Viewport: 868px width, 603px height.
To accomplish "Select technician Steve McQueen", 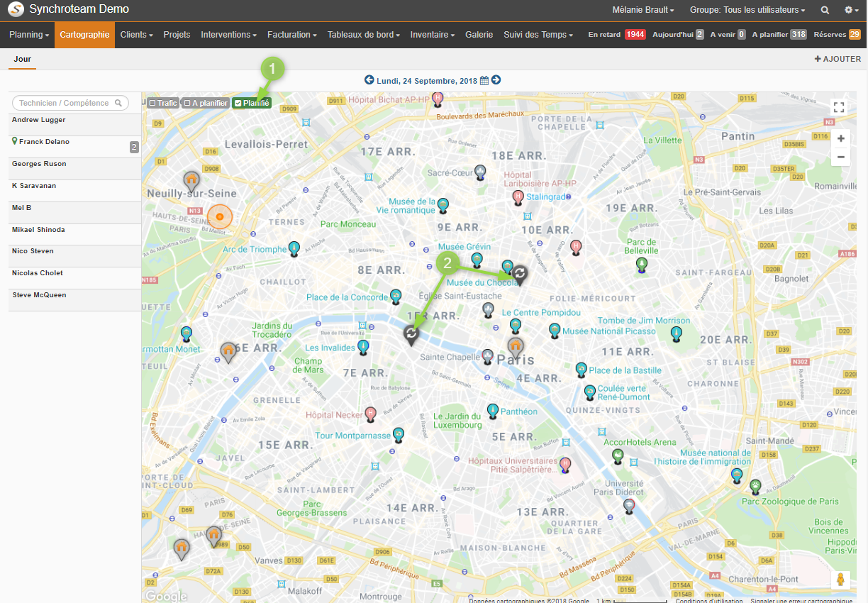I will click(x=75, y=300).
